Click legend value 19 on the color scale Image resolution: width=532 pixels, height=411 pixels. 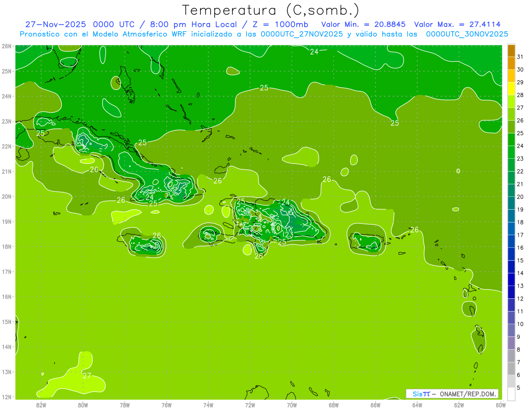point(520,209)
